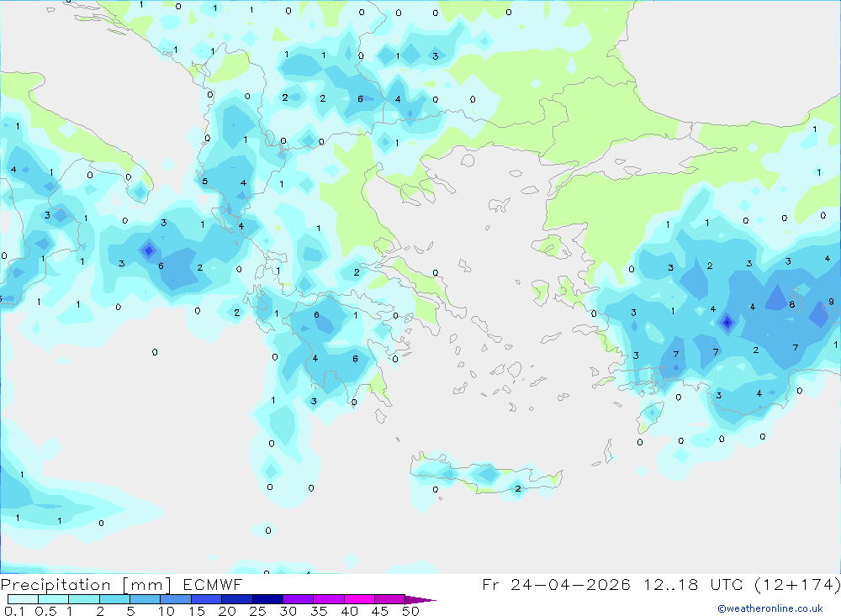The height and width of the screenshot is (616, 841).
Task: Click the legend scale label '45'
Action: click(x=380, y=611)
